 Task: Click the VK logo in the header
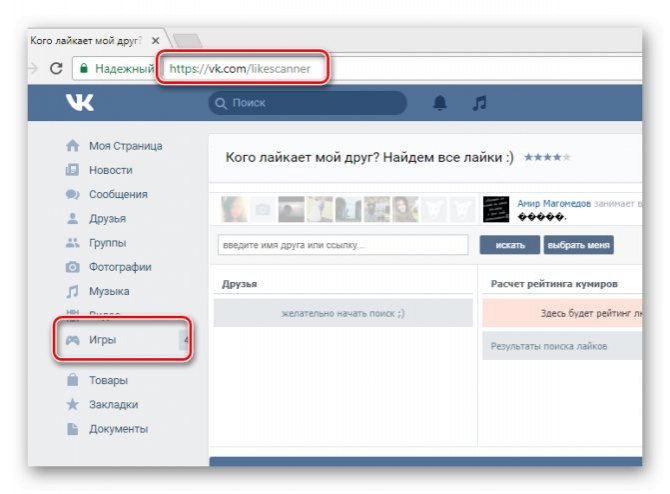tap(80, 103)
